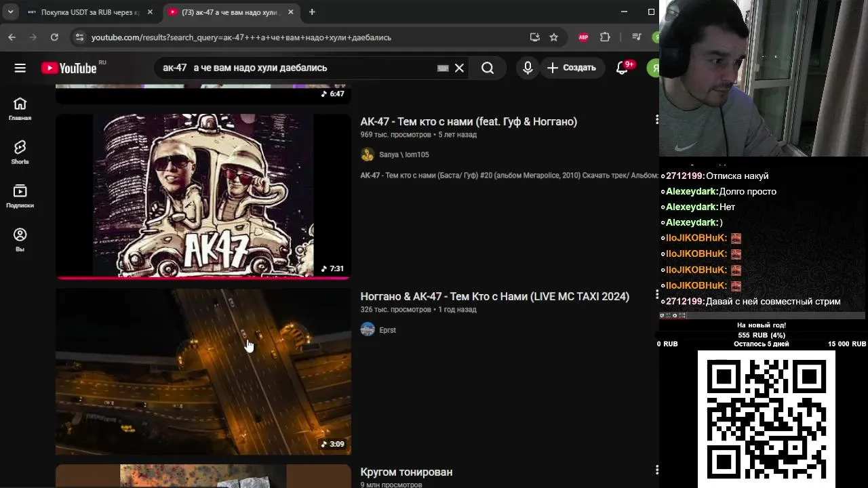
Task: Open Главная in the sidebar
Action: [20, 108]
